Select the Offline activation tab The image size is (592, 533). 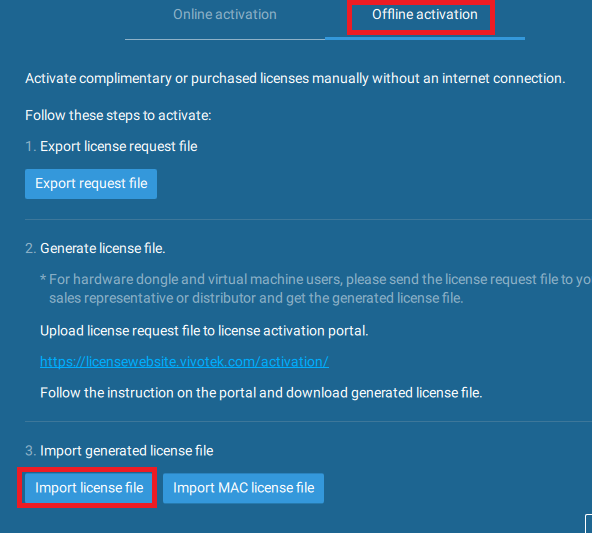point(425,15)
